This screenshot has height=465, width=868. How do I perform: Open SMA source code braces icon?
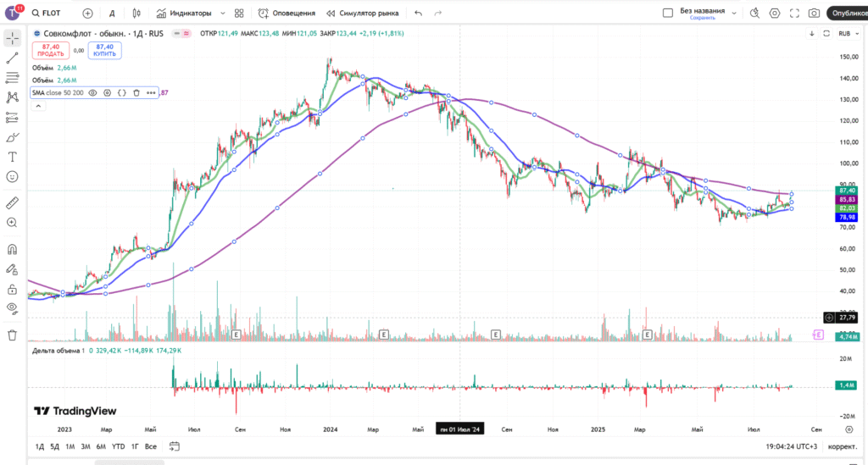pyautogui.click(x=122, y=93)
